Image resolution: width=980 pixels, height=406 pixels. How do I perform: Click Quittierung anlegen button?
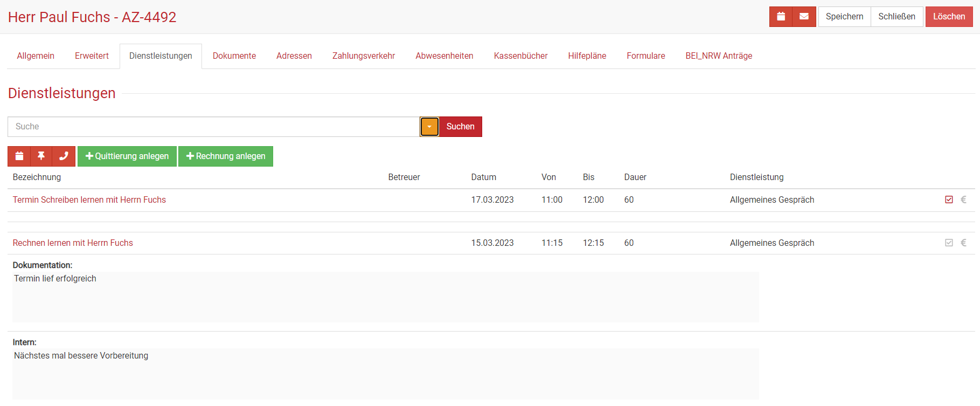click(127, 156)
